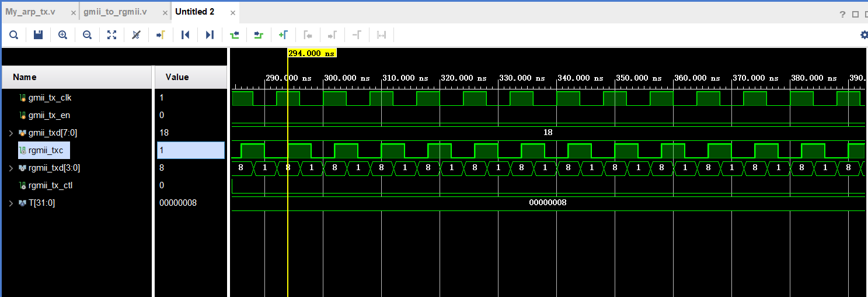
Task: Zoom in on the waveform
Action: [x=62, y=35]
